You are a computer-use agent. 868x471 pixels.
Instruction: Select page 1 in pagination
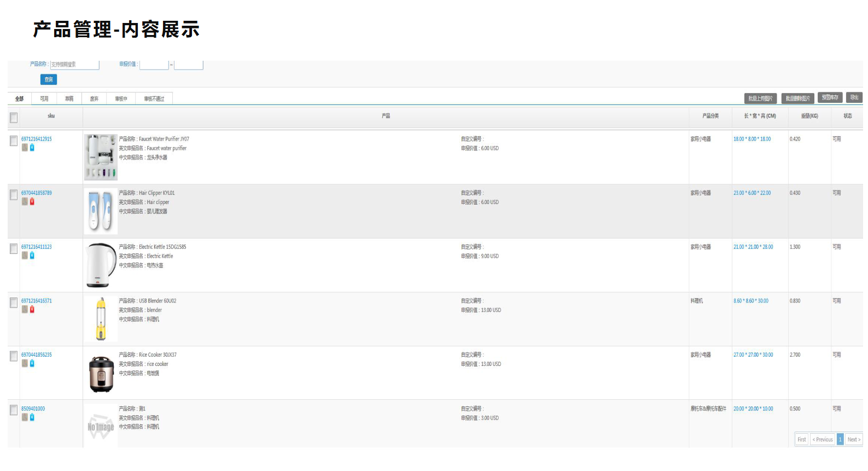[x=840, y=439]
